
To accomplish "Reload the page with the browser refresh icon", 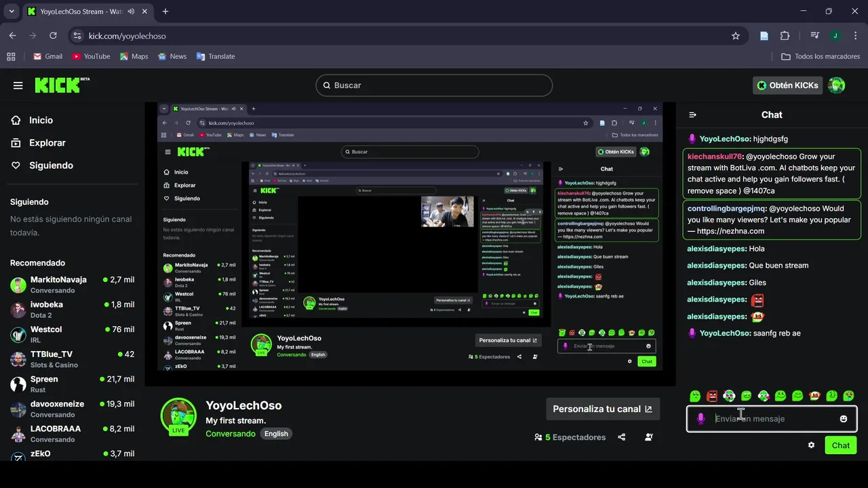I will [x=53, y=36].
